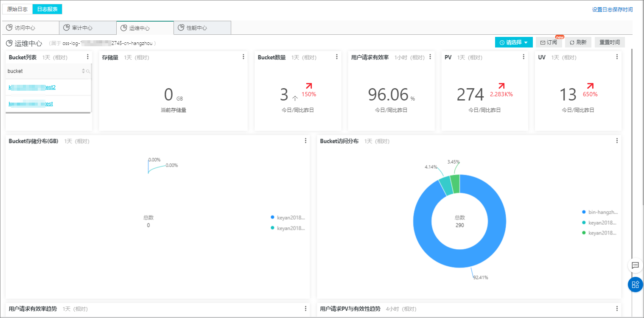Open the 存储量 panel more-options menu
Image resolution: width=644 pixels, height=318 pixels.
(x=243, y=57)
